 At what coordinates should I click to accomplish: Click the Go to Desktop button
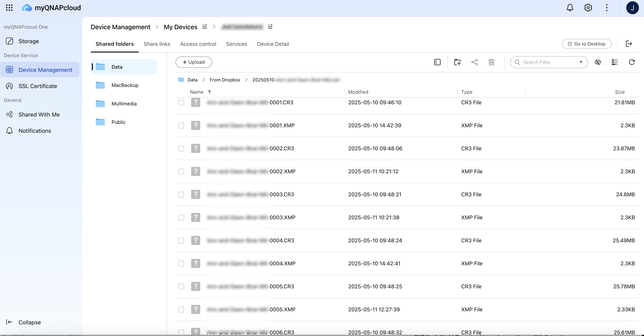(x=586, y=44)
